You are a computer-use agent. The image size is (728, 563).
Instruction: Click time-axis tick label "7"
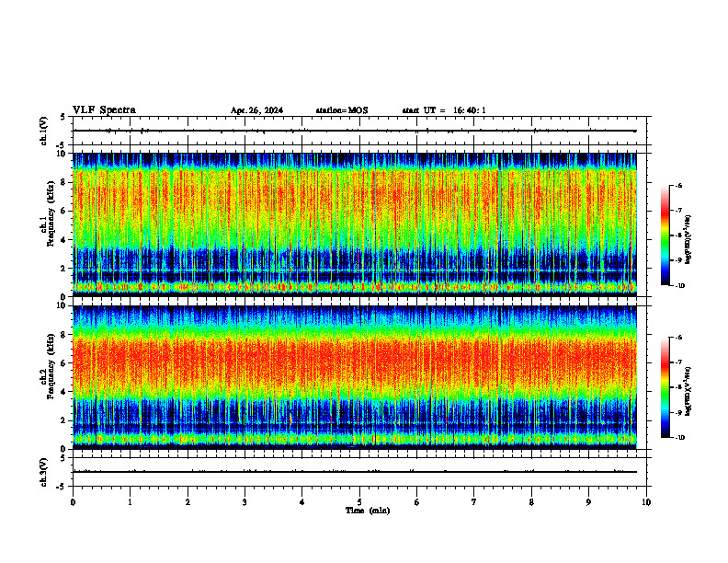coord(474,502)
